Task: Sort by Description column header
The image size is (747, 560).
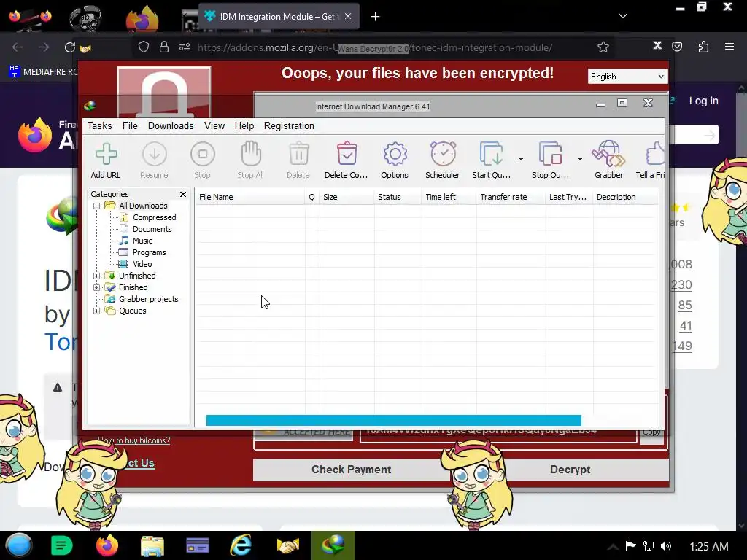Action: pos(625,197)
